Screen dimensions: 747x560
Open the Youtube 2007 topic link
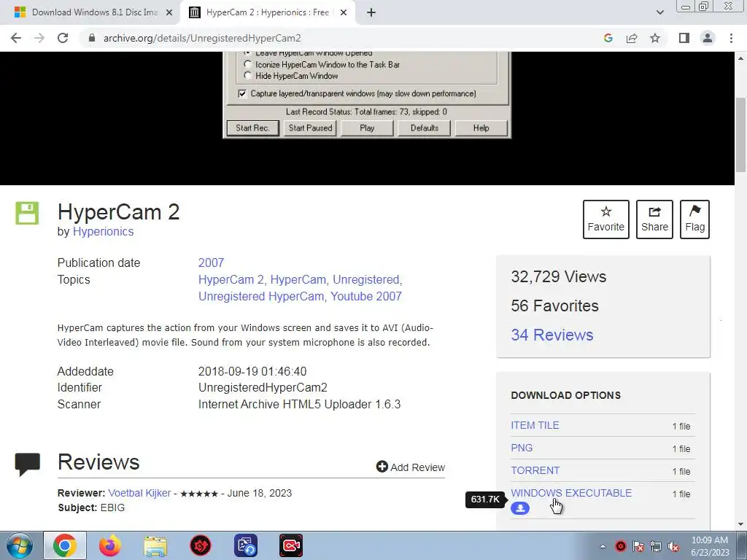(366, 296)
